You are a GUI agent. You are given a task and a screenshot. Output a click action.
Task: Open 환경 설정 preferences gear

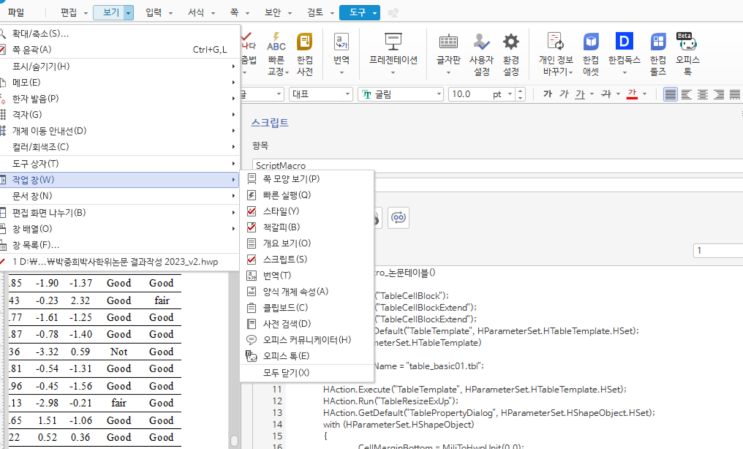click(511, 53)
